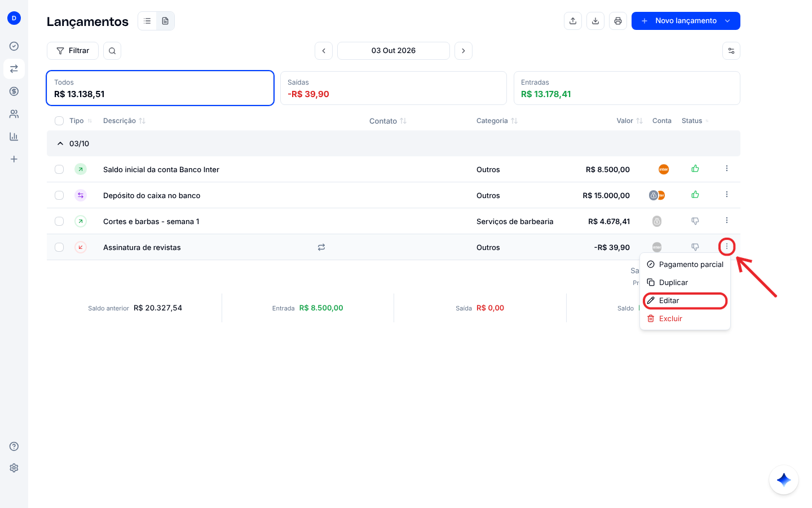This screenshot has width=812, height=508.
Task: Click Banco Inter account icon on Saldo inicial row
Action: pyautogui.click(x=664, y=169)
